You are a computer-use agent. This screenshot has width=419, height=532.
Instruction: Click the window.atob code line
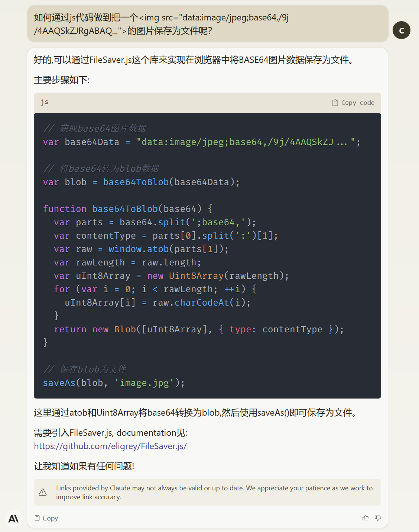(141, 249)
